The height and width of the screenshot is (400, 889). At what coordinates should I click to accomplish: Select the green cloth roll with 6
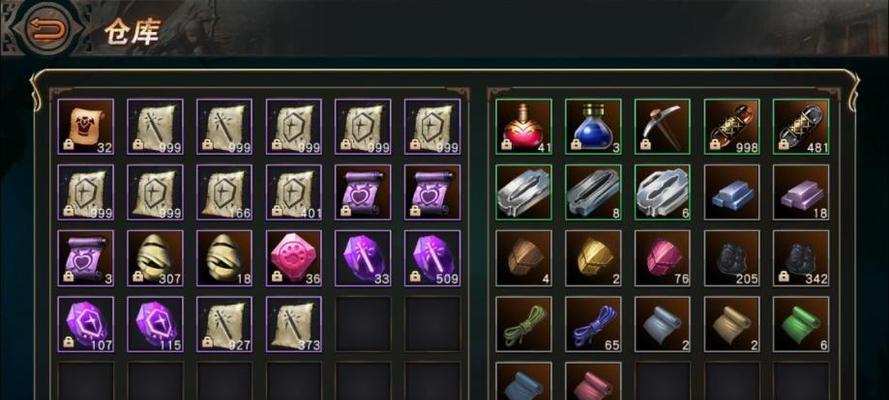(801, 324)
